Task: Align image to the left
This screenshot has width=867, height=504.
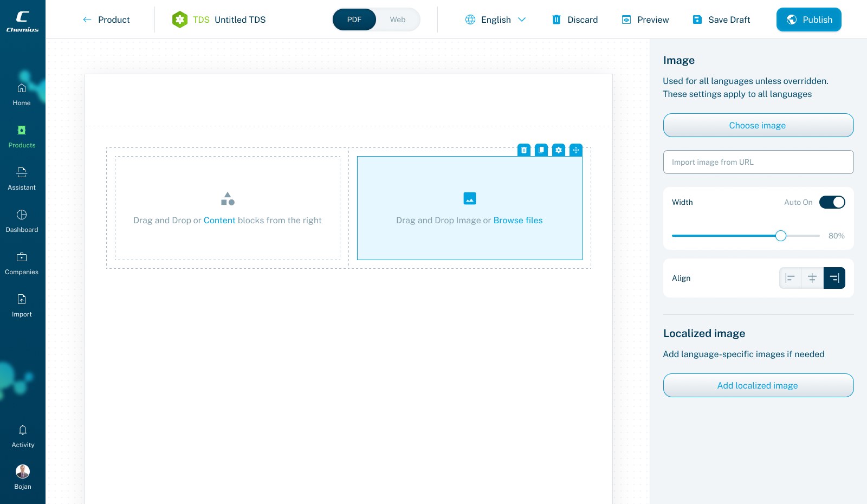Action: tap(790, 278)
